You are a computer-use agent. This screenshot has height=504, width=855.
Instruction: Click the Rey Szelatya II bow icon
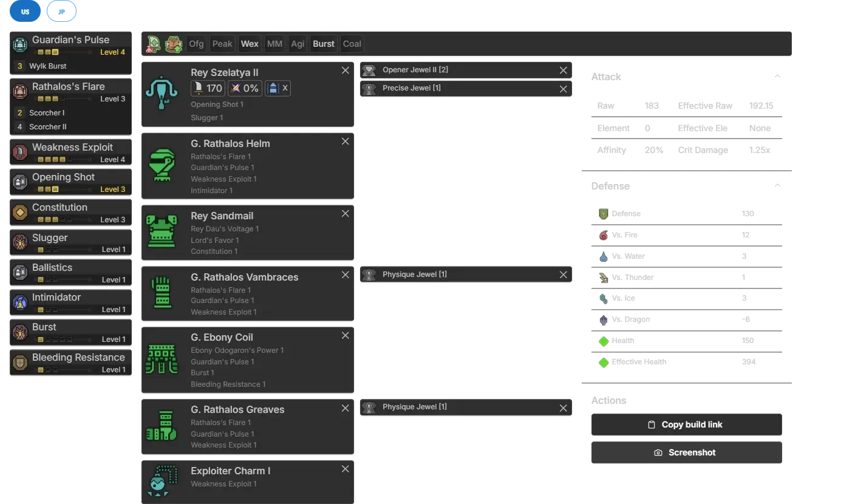tap(162, 94)
